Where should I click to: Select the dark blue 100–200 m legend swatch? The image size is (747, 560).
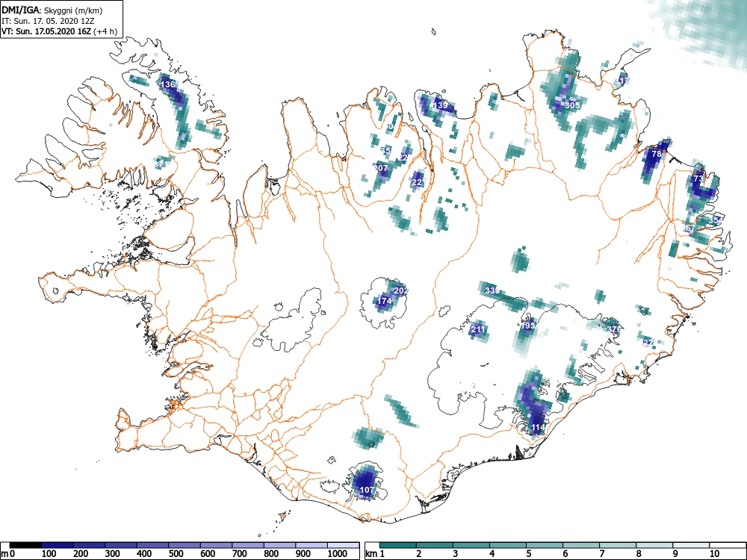(58, 545)
